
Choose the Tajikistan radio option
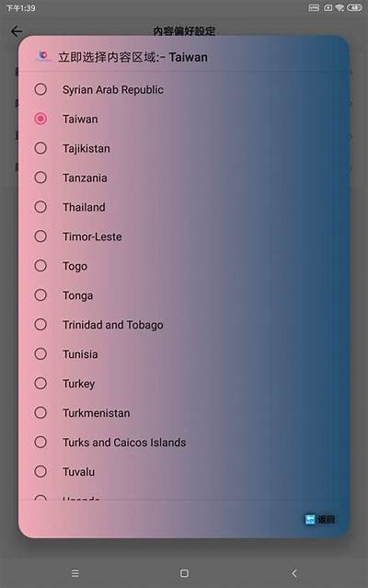pyautogui.click(x=40, y=148)
